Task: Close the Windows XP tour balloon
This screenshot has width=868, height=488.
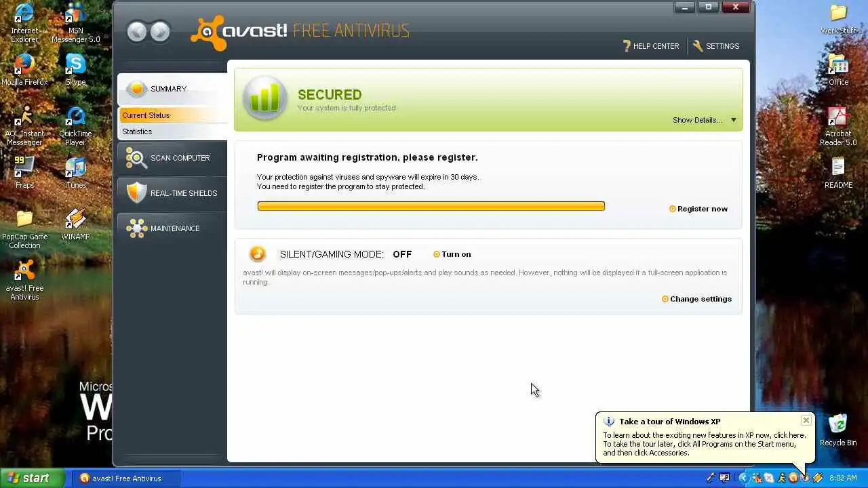Action: (806, 420)
